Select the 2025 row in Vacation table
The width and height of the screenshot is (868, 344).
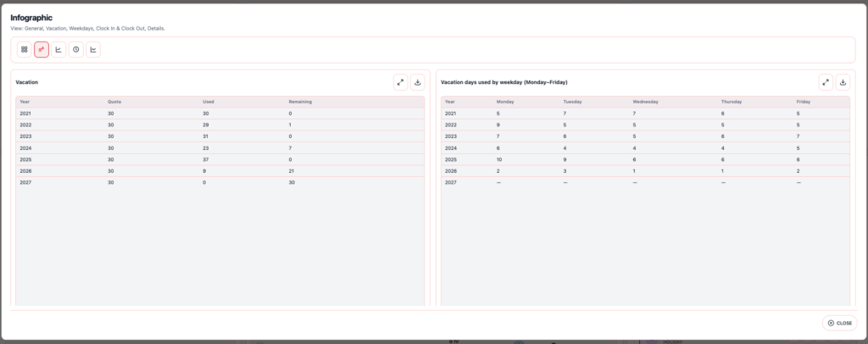tap(220, 159)
